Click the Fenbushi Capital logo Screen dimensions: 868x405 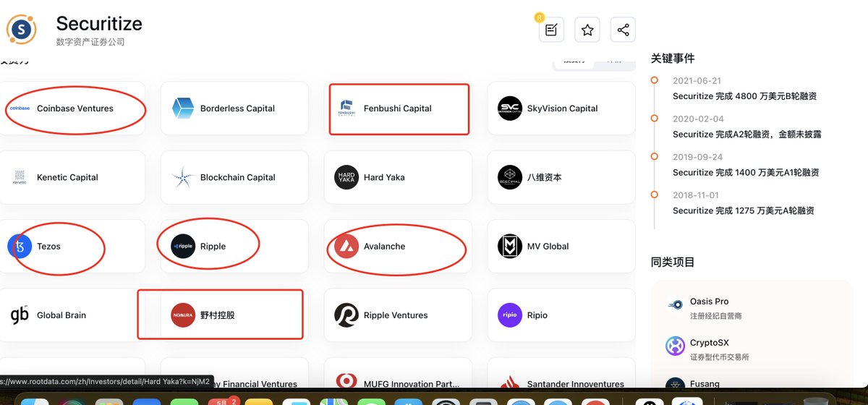point(346,108)
